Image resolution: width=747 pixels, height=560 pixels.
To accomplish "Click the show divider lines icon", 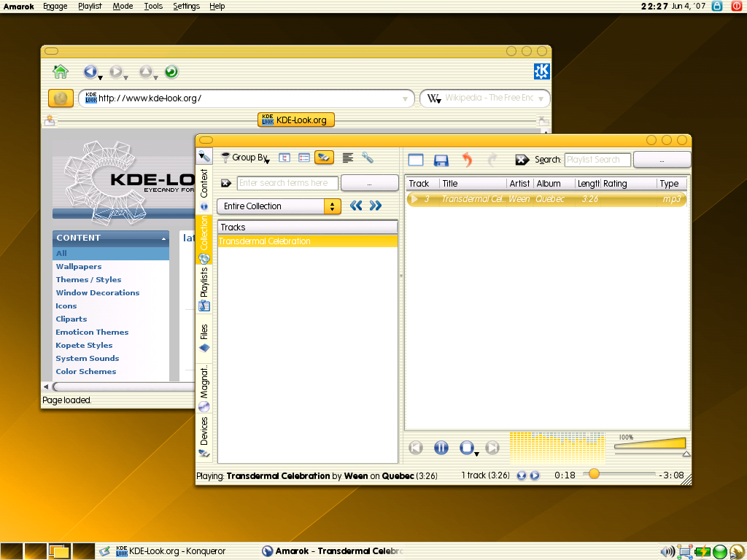I will coord(348,157).
